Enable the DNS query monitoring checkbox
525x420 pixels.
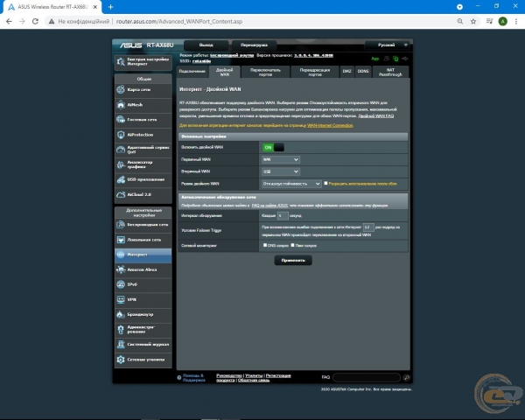point(265,245)
